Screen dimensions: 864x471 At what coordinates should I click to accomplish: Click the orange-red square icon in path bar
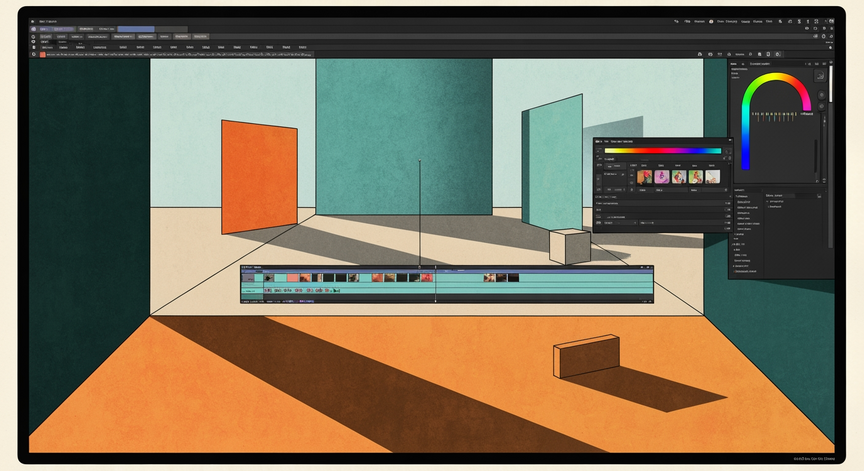point(42,55)
